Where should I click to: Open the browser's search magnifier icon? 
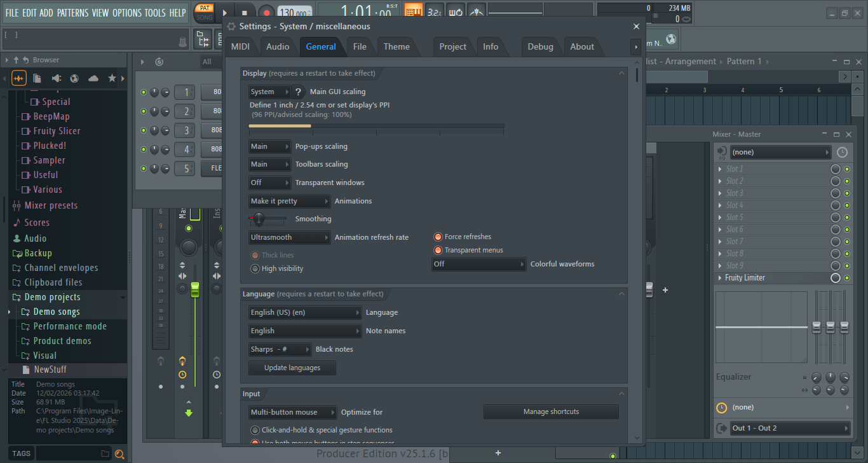119,453
